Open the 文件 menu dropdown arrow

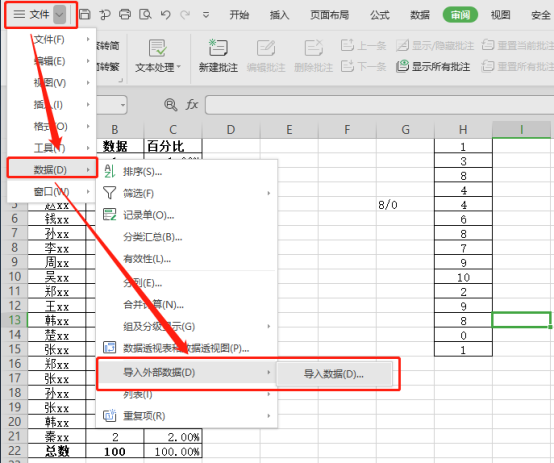tap(59, 15)
